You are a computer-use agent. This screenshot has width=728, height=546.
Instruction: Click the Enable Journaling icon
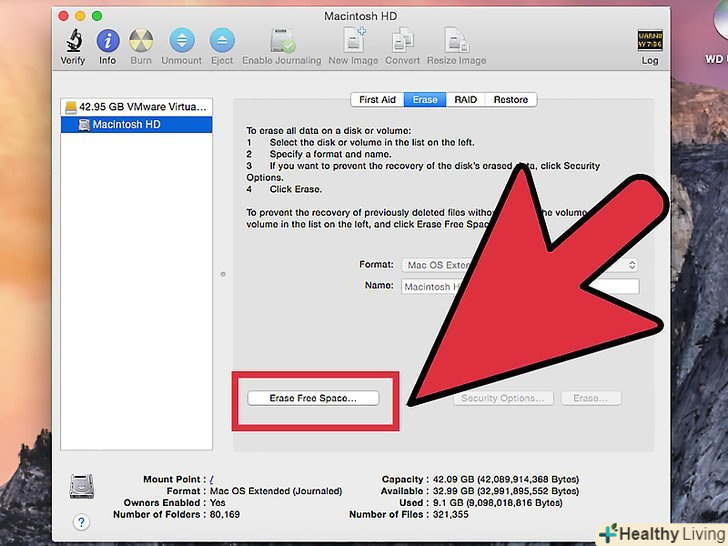[x=282, y=40]
